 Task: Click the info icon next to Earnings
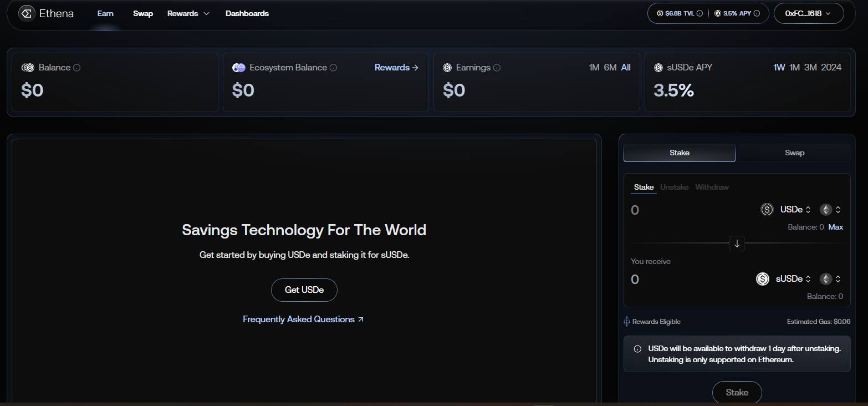[497, 68]
